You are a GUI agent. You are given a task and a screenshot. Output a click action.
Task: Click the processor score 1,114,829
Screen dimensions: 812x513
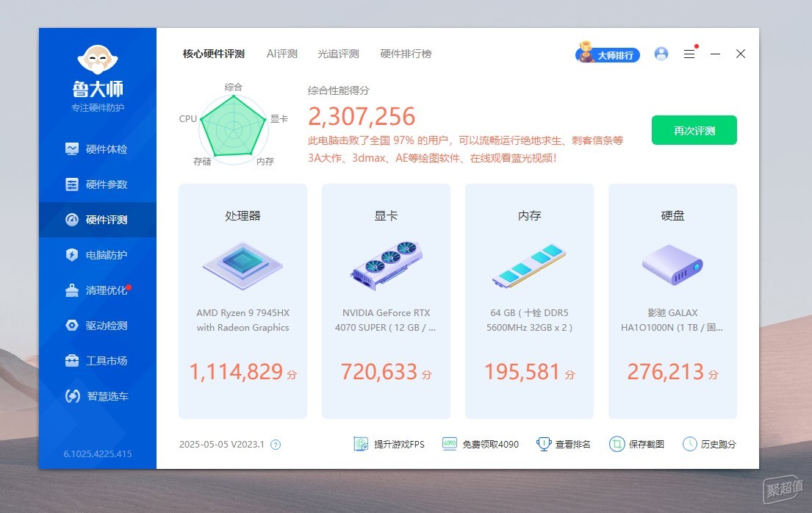(x=236, y=372)
